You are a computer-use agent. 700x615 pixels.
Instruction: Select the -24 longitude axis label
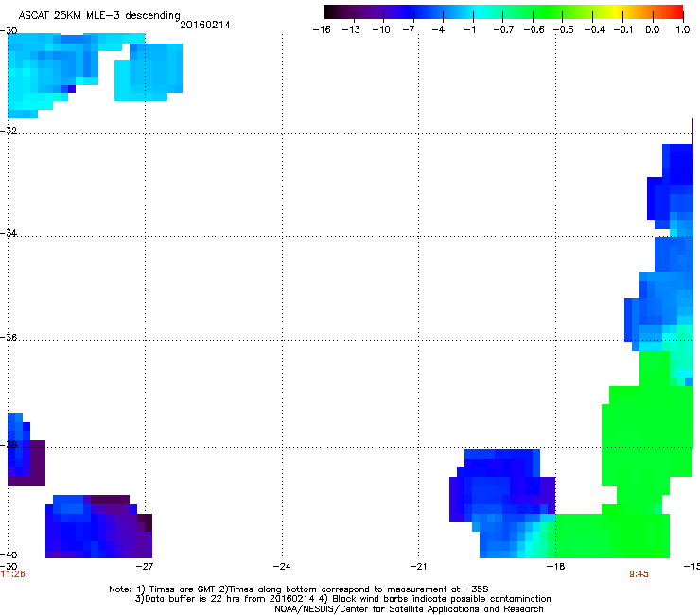[x=282, y=567]
